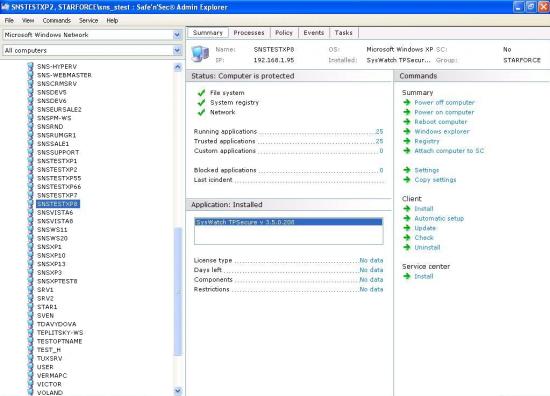Click the Copy settings link
The image size is (550, 396).
click(435, 180)
